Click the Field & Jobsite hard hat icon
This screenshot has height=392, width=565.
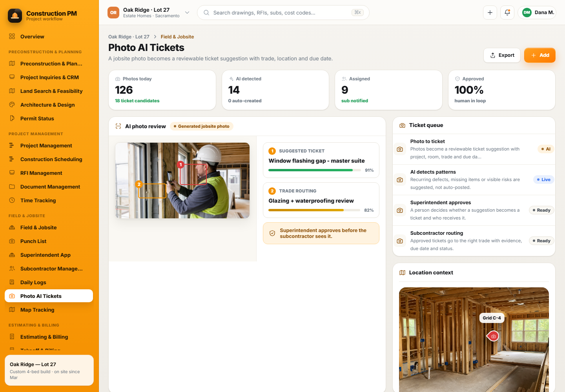point(12,227)
